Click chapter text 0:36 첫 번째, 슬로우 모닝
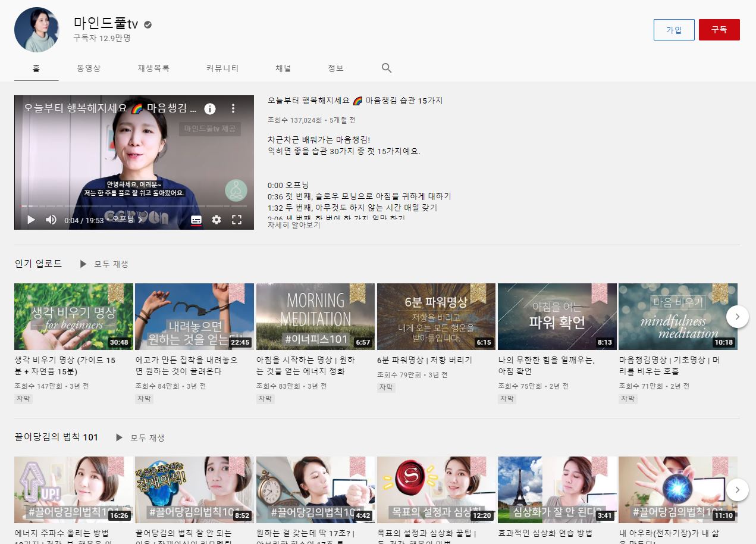This screenshot has height=544, width=756. (359, 196)
